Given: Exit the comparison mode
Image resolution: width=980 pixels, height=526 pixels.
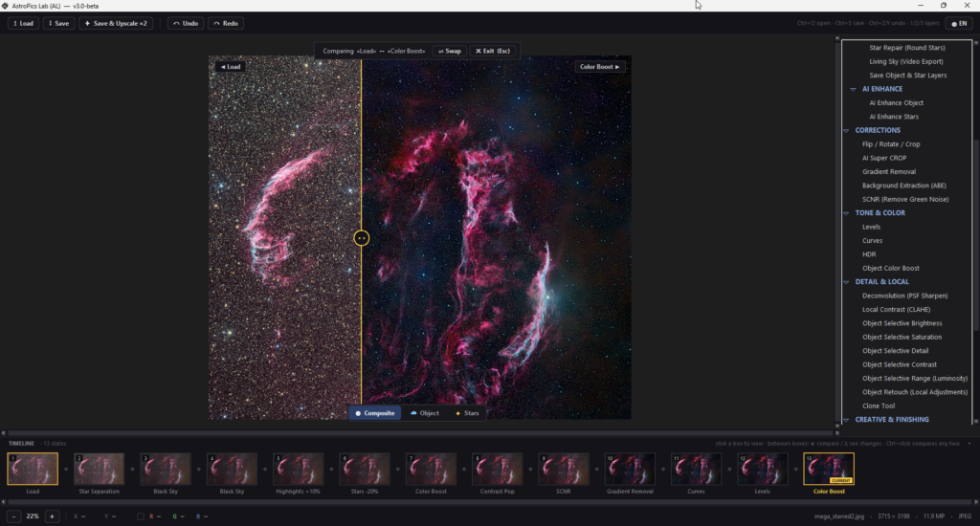Looking at the screenshot, I should 493,52.
